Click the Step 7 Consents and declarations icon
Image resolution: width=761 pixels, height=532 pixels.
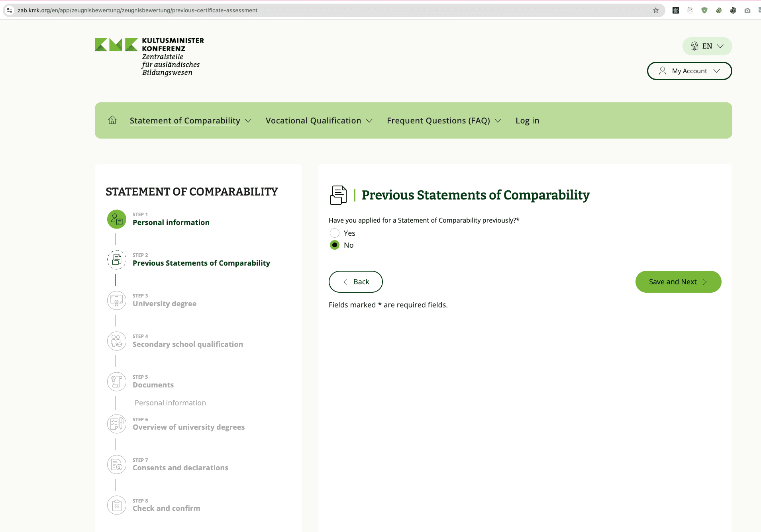tap(117, 465)
